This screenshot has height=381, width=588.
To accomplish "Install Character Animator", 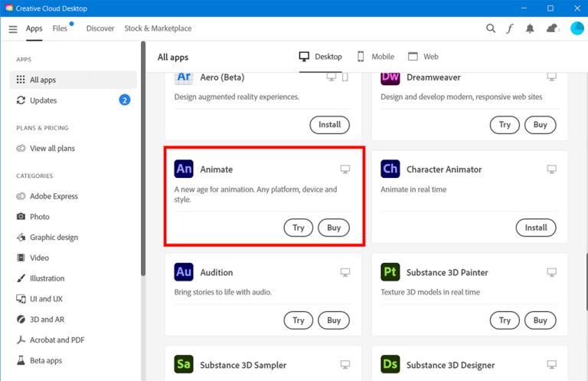I will point(535,228).
